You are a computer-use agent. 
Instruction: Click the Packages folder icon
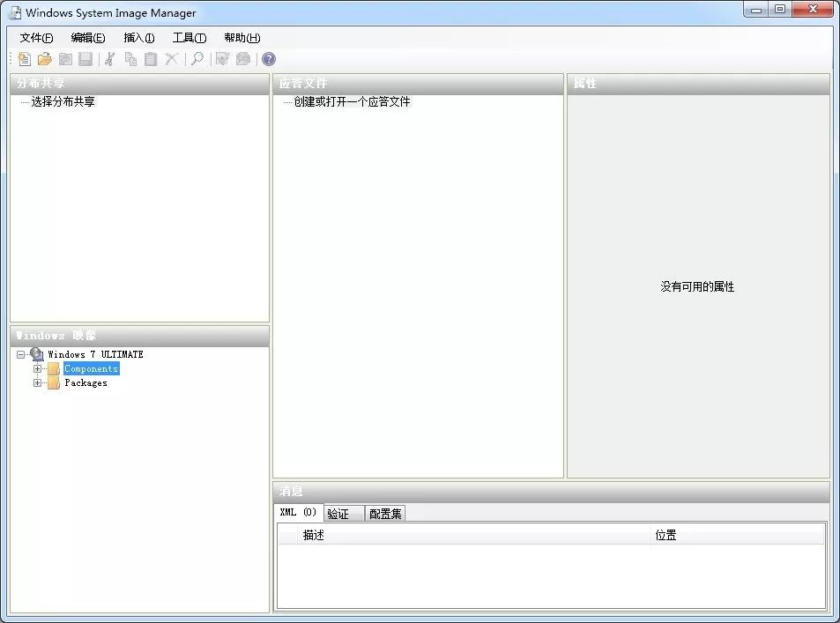click(54, 383)
